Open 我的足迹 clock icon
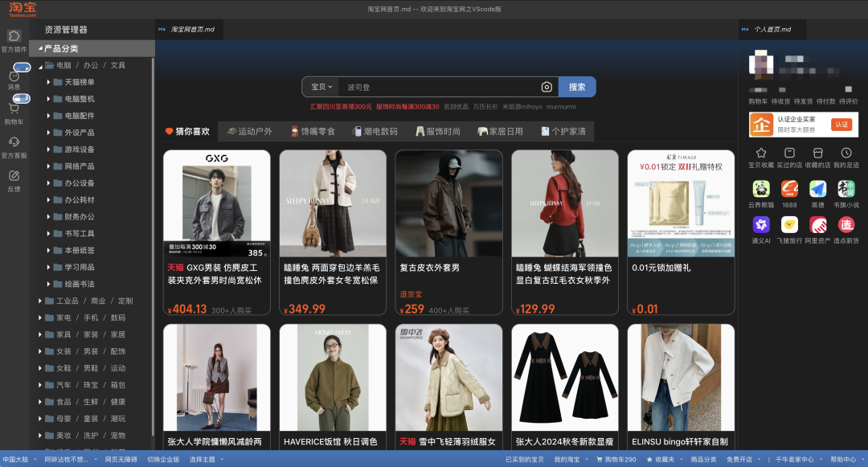The height and width of the screenshot is (467, 868). (845, 153)
